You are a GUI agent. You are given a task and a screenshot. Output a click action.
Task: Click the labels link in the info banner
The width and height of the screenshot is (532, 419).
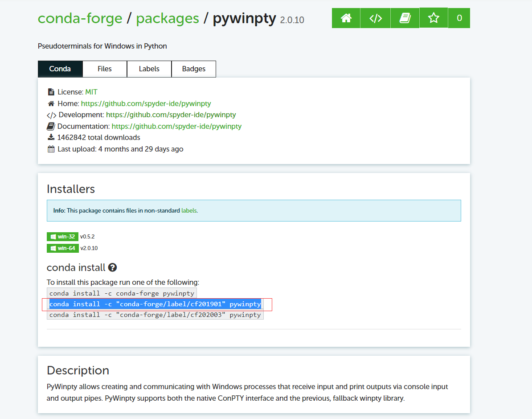pos(189,210)
